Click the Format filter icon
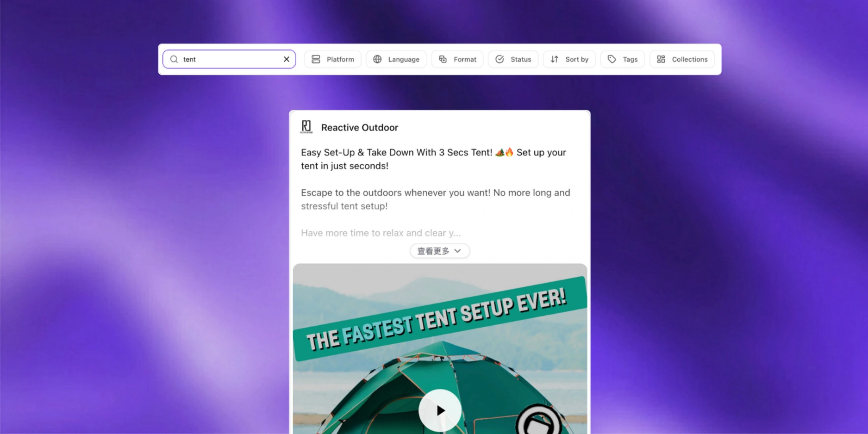The image size is (868, 434). 443,59
